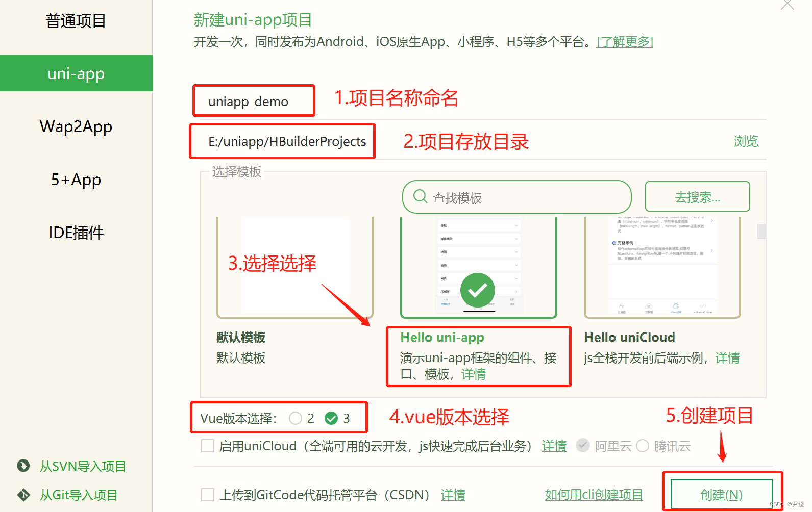Switch to the IDE插件 tab
The width and height of the screenshot is (812, 512).
click(76, 233)
